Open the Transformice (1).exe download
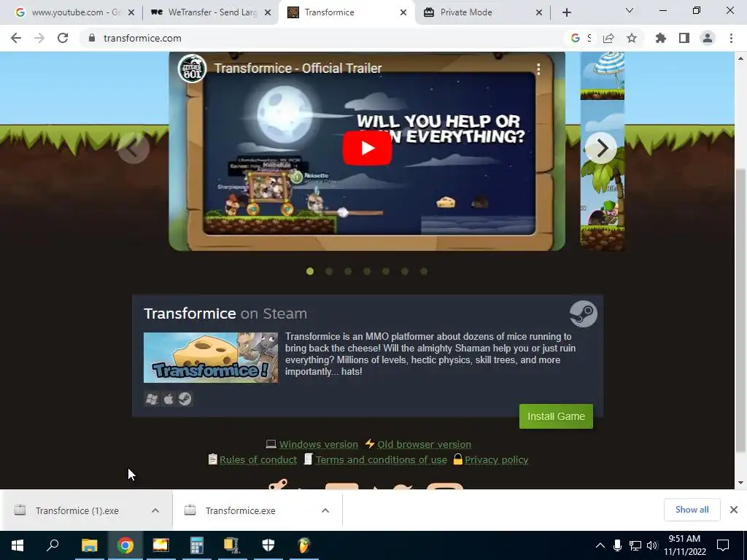This screenshot has height=560, width=747. [77, 510]
